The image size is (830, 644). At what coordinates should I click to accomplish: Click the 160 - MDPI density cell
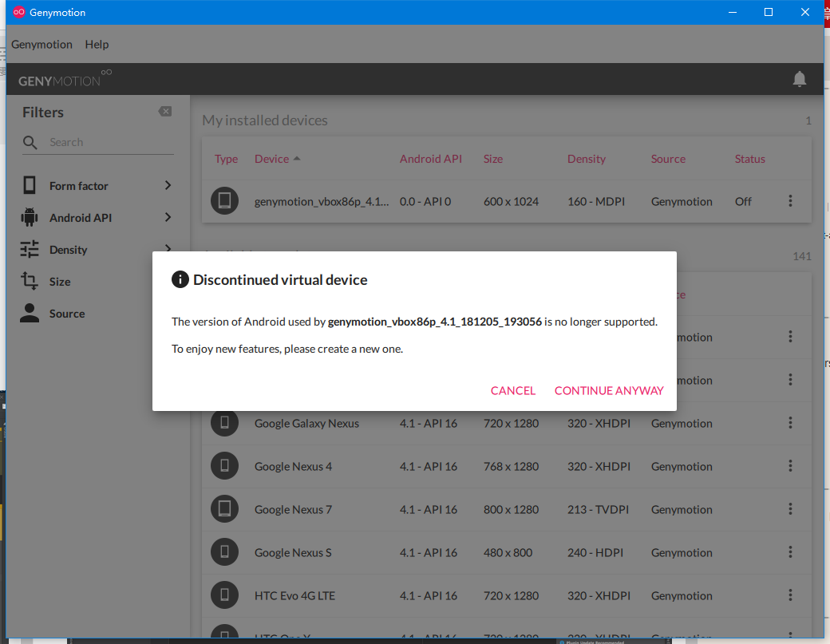[596, 202]
